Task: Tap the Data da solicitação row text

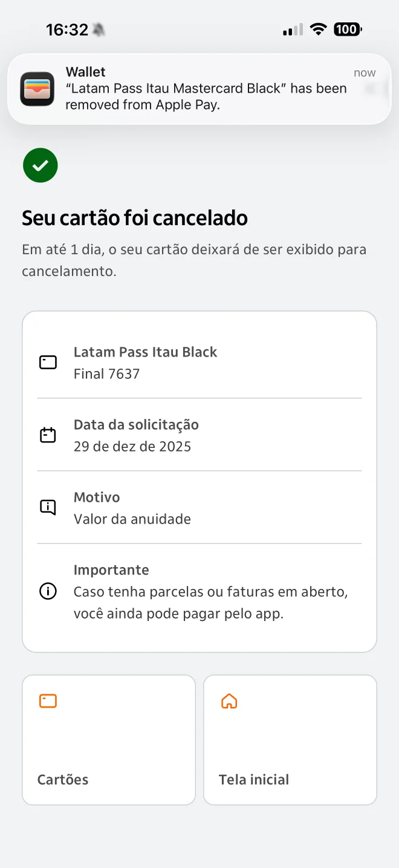Action: point(136,435)
